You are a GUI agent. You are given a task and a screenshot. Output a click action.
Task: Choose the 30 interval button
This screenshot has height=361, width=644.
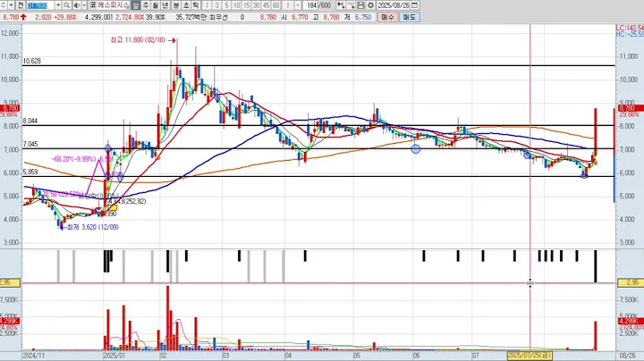(x=257, y=5)
